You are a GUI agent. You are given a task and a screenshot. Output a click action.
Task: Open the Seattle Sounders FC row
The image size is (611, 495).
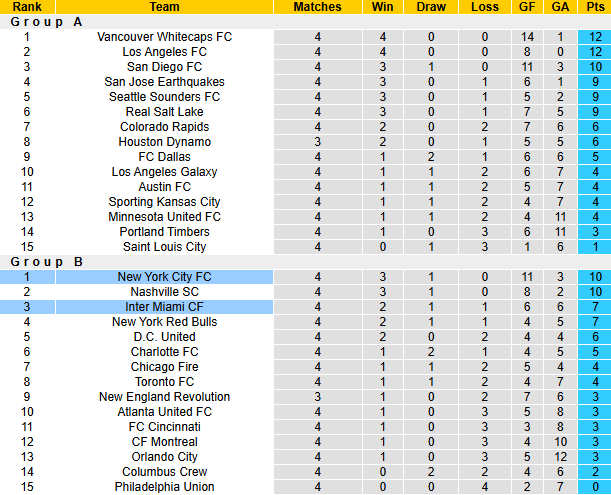coord(164,97)
